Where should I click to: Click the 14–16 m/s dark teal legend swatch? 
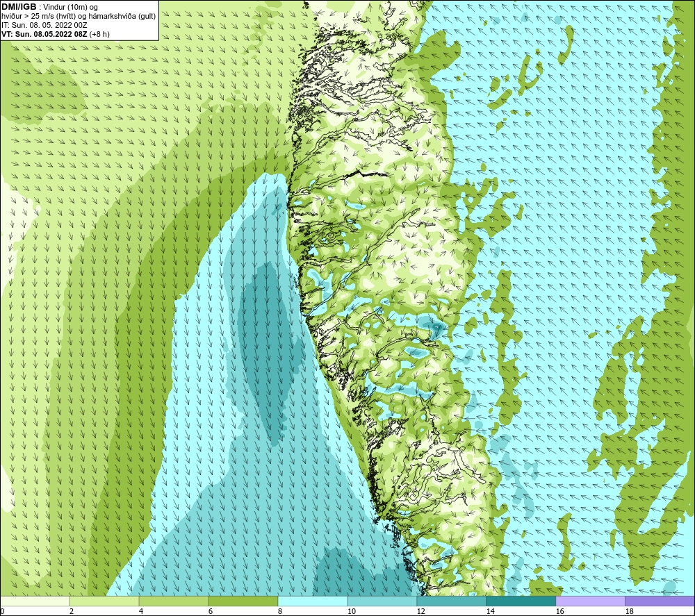pyautogui.click(x=521, y=601)
